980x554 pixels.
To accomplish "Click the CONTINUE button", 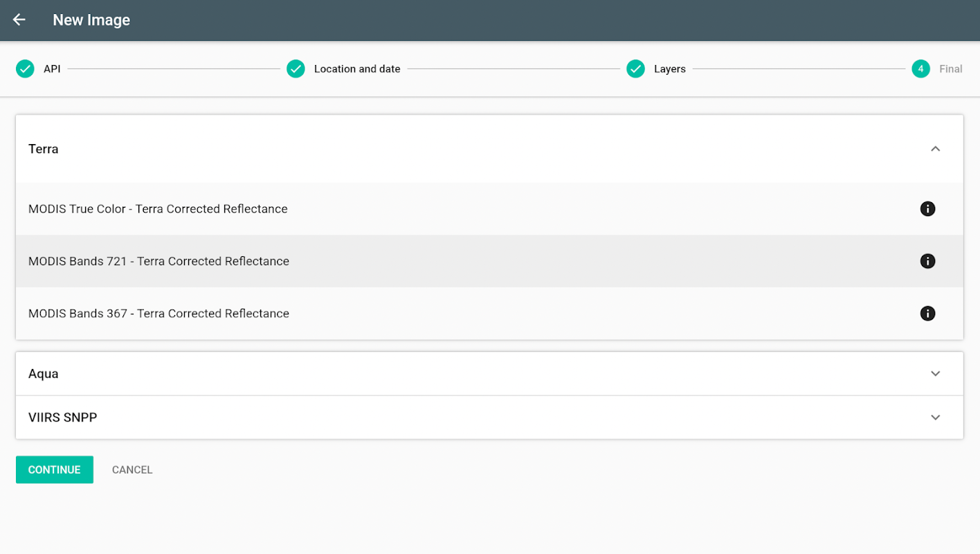I will tap(55, 470).
